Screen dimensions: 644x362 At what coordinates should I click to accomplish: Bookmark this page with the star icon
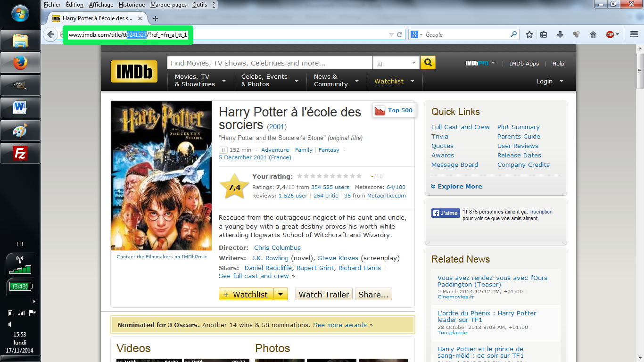click(529, 34)
